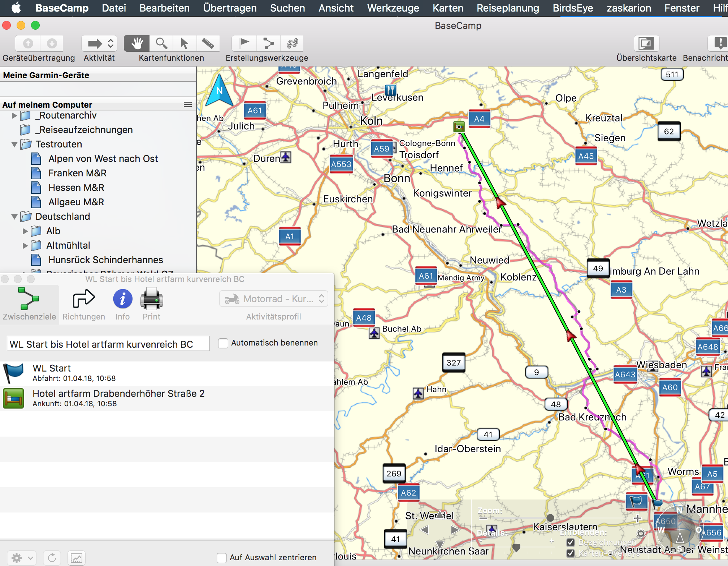This screenshot has height=566, width=728.
Task: Click the send-to-device upload arrow icon
Action: tap(28, 44)
